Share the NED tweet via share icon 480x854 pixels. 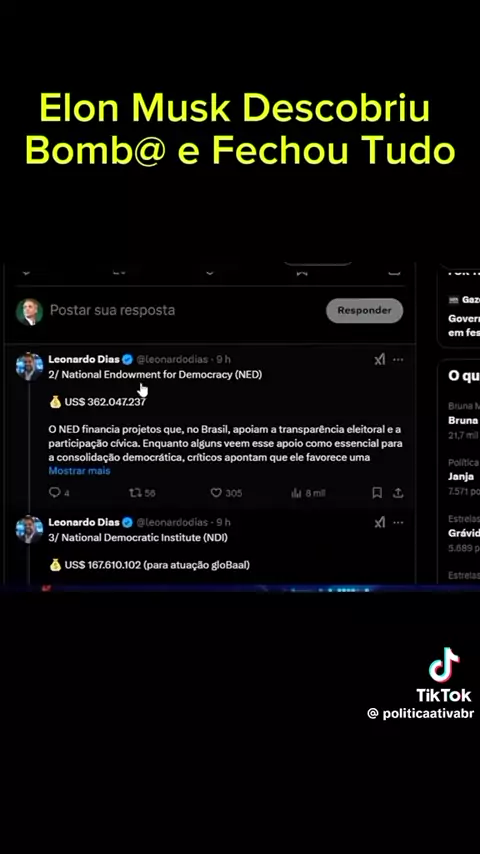pyautogui.click(x=398, y=492)
